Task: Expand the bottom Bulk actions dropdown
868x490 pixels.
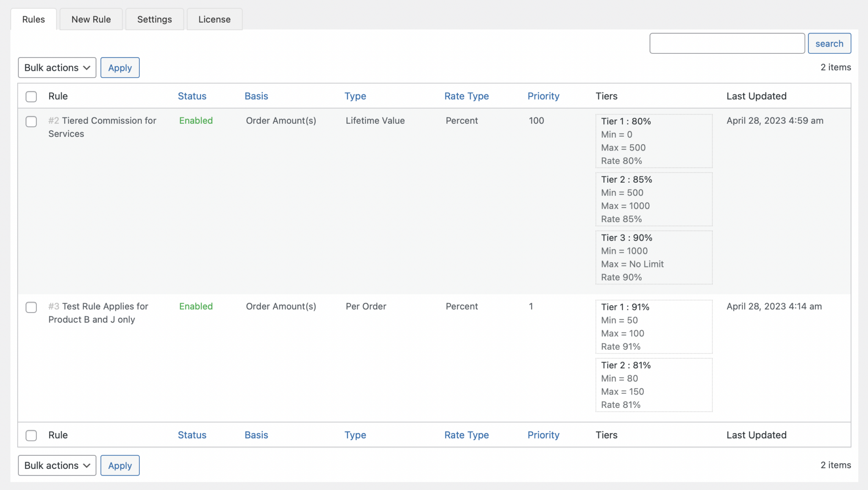Action: [57, 465]
